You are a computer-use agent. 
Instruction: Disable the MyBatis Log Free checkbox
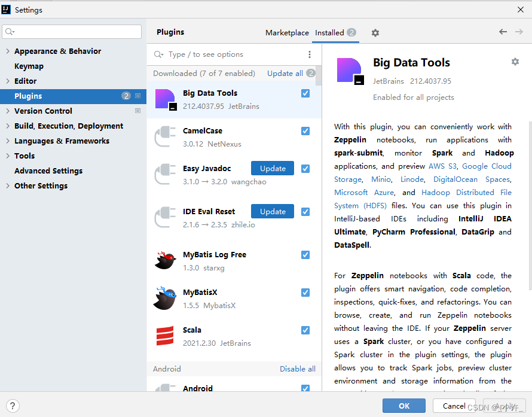[x=305, y=255]
